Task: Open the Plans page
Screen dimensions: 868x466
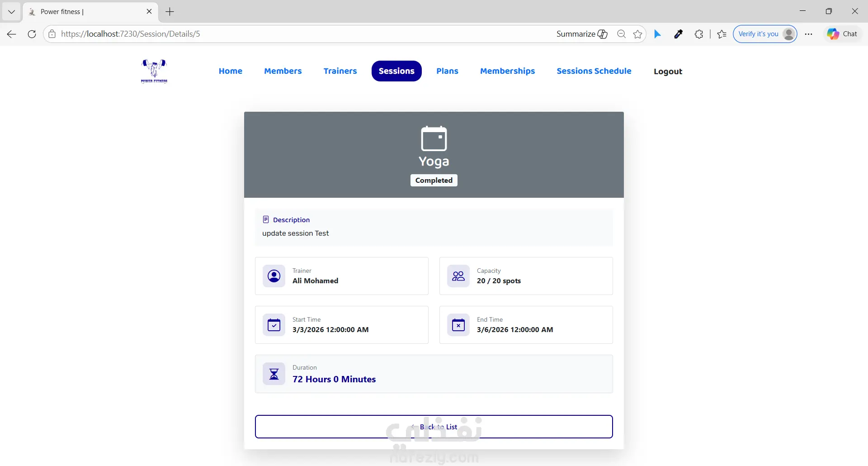Action: click(x=448, y=71)
